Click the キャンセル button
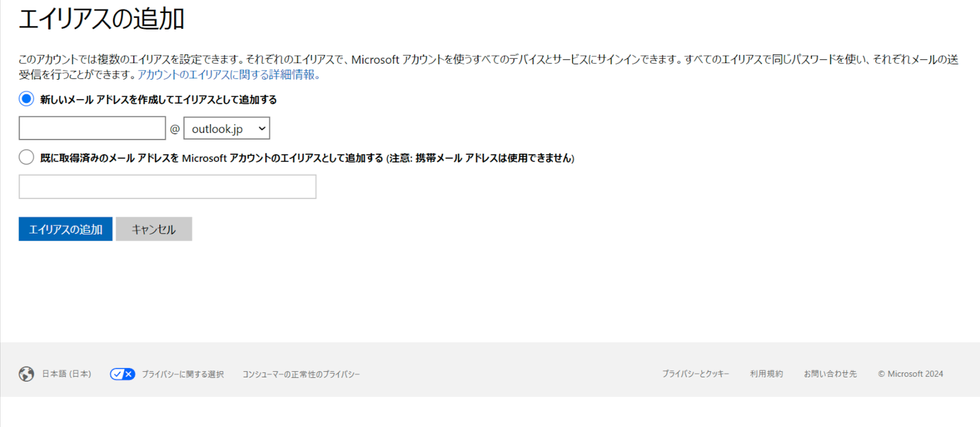This screenshot has height=427, width=980. coord(154,229)
